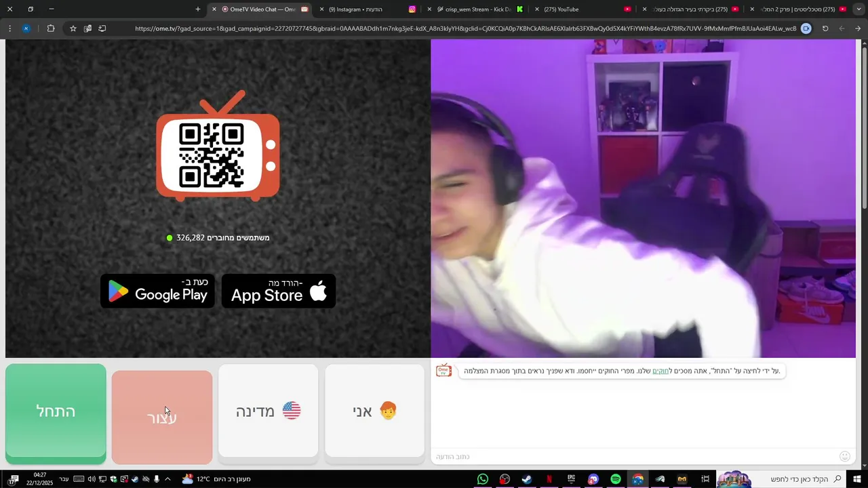Open the weather widget showing 12°C

pos(217,479)
